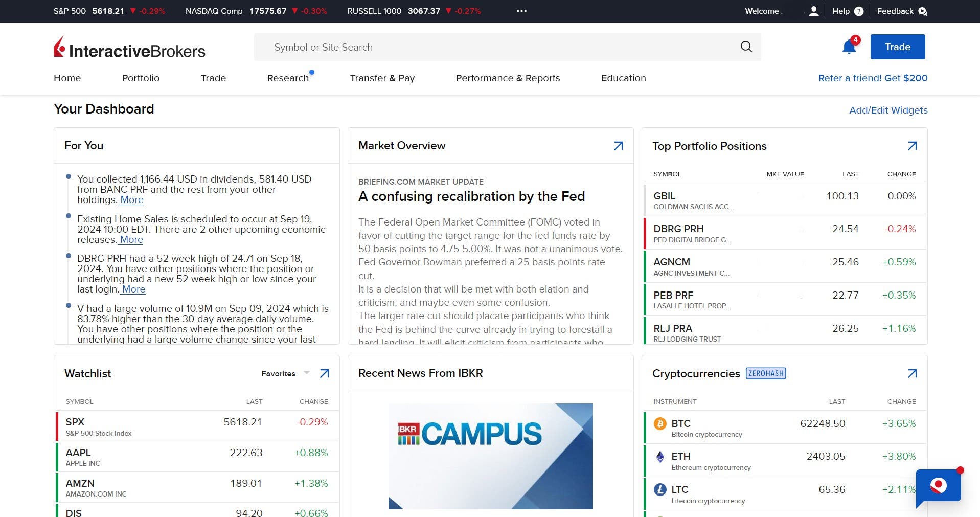980x517 pixels.
Task: Open Top Portfolio Positions expand arrow
Action: point(912,146)
